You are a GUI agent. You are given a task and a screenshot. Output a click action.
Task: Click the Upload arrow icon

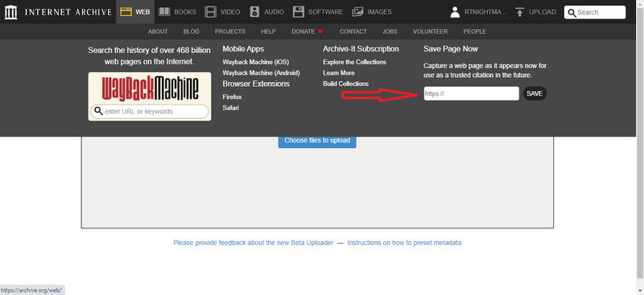(x=519, y=12)
